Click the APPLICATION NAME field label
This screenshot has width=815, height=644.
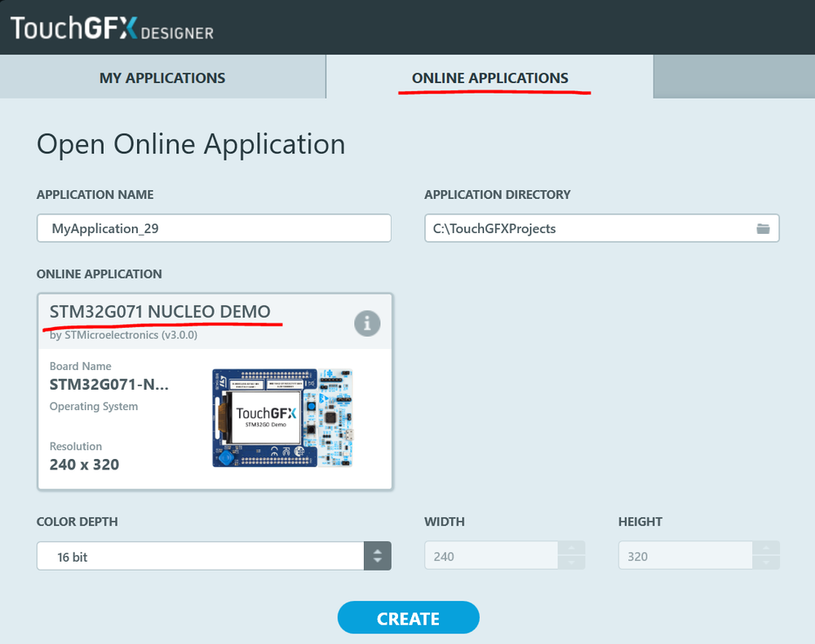pos(95,194)
